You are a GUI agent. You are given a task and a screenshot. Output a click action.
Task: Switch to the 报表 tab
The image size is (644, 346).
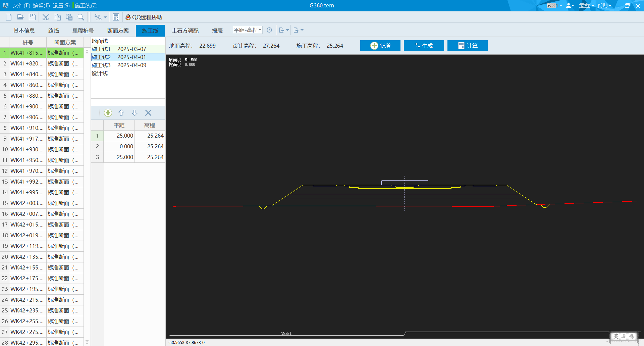(x=217, y=31)
